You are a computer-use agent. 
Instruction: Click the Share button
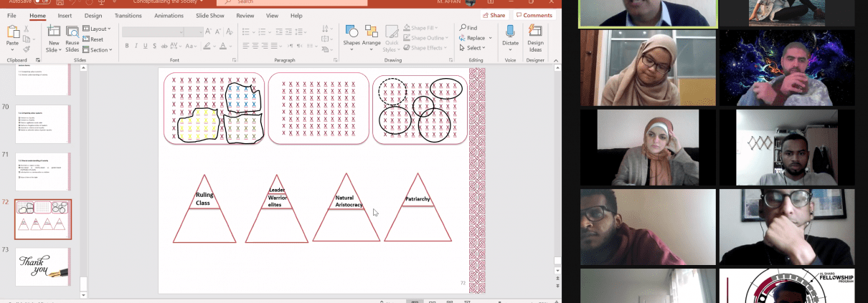(x=494, y=15)
